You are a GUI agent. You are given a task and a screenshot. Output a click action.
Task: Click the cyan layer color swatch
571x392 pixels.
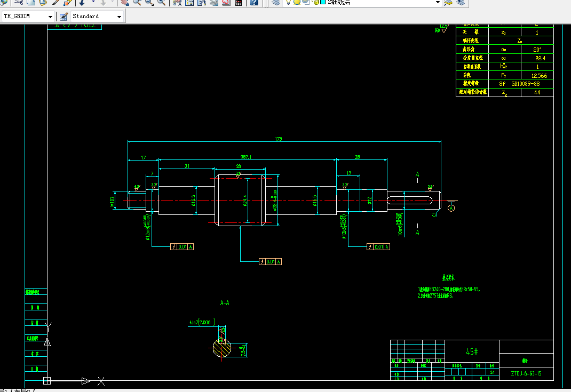[323, 2]
